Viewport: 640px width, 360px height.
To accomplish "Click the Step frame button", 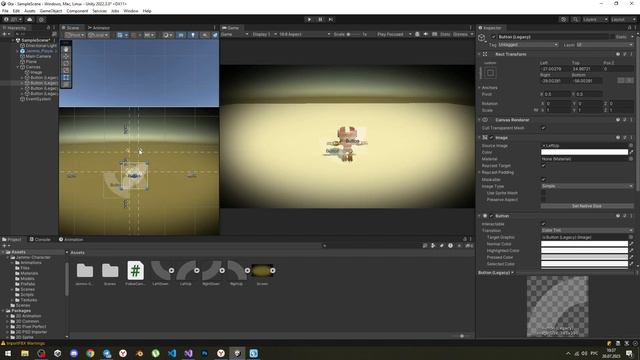I will (x=331, y=19).
